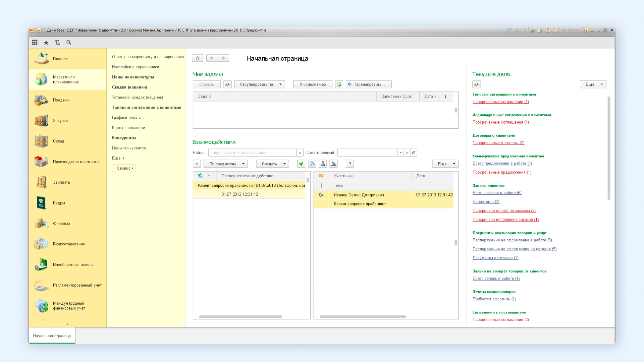This screenshot has width=644, height=362.
Task: Click the phone call icon in Иванов row
Action: [x=321, y=195]
